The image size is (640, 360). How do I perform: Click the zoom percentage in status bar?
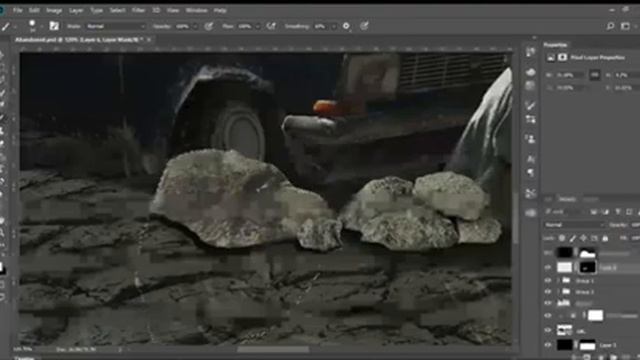pyautogui.click(x=23, y=349)
